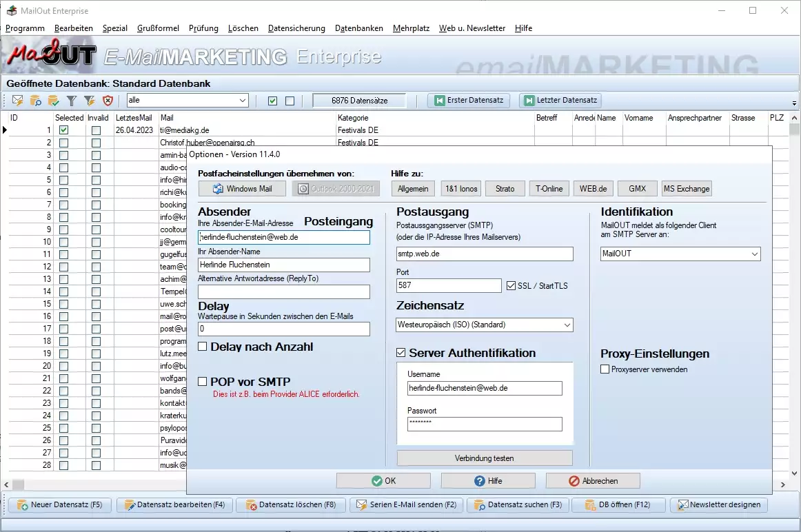This screenshot has width=801, height=532.
Task: Click the red shield icon in toolbar
Action: point(108,101)
